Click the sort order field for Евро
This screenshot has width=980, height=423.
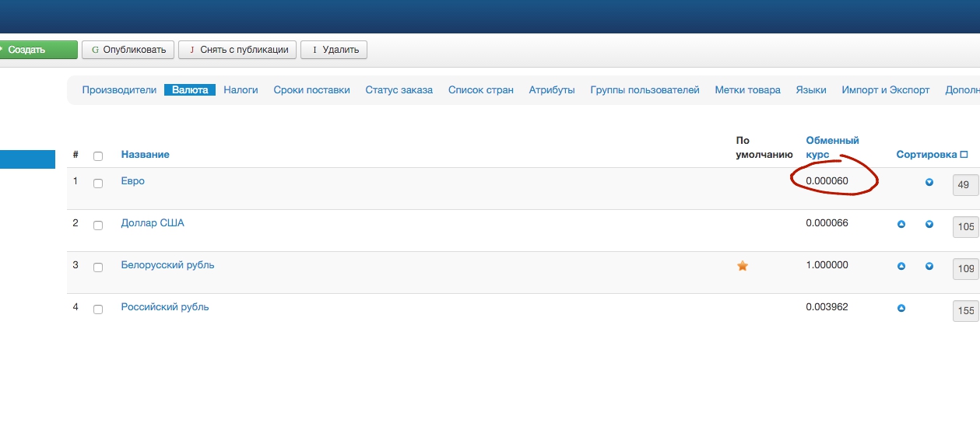click(965, 185)
